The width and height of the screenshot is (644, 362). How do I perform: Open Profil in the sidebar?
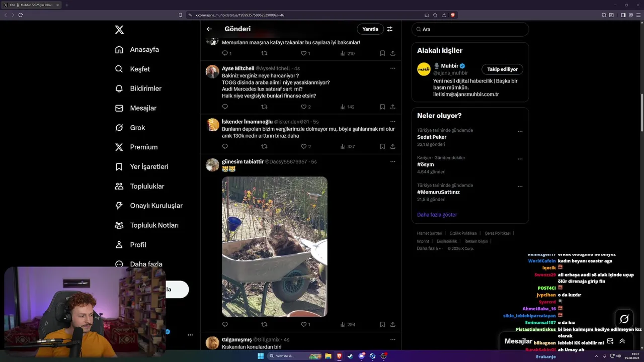[x=130, y=245]
